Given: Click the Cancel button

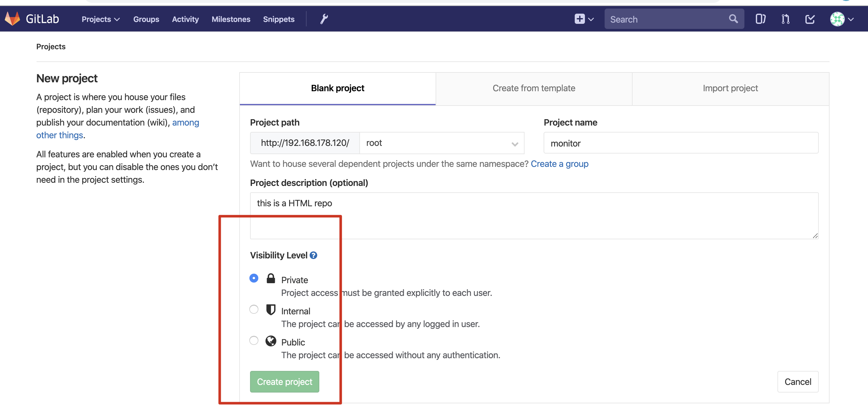Looking at the screenshot, I should (797, 382).
